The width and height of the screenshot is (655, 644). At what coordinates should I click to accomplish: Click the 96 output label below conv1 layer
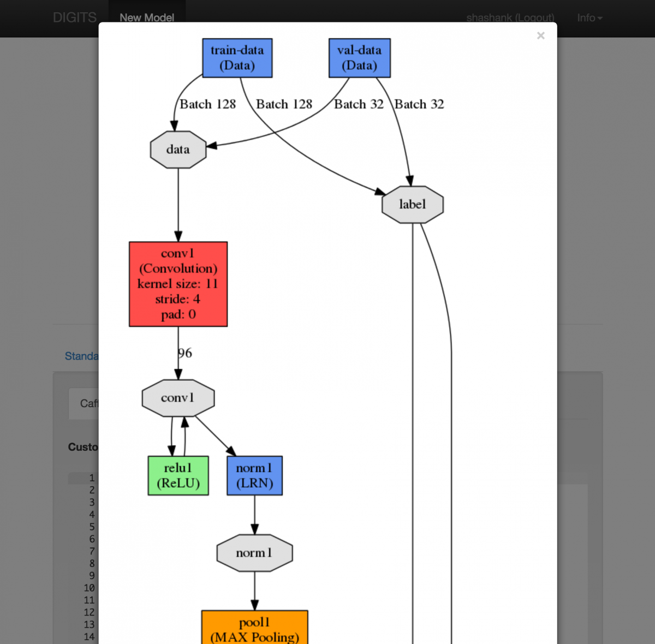coord(185,353)
